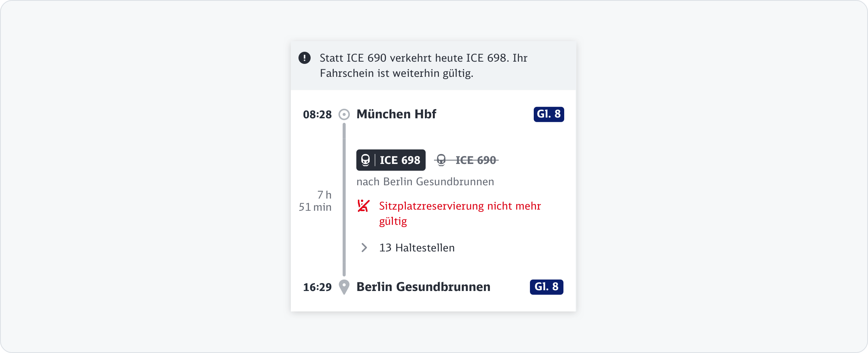The width and height of the screenshot is (868, 353).
Task: Click the 08:28 departure time
Action: 317,114
